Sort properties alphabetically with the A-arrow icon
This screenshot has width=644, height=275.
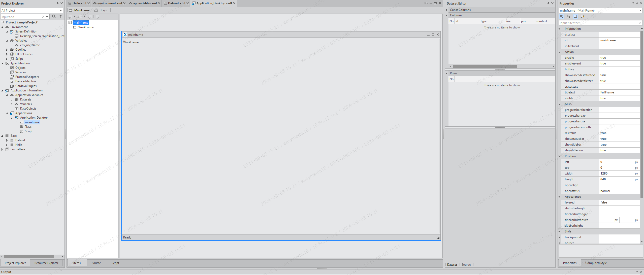click(x=568, y=16)
